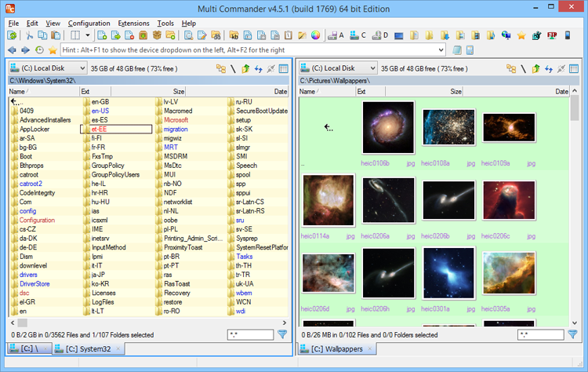Click the Refresh icon at toolbar start
Image resolution: width=588 pixels, height=372 pixels.
click(x=13, y=35)
